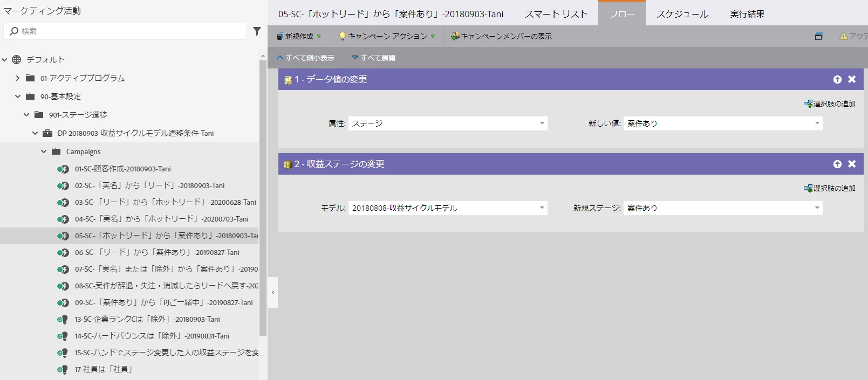
Task: Select the フロー tab
Action: pos(622,14)
